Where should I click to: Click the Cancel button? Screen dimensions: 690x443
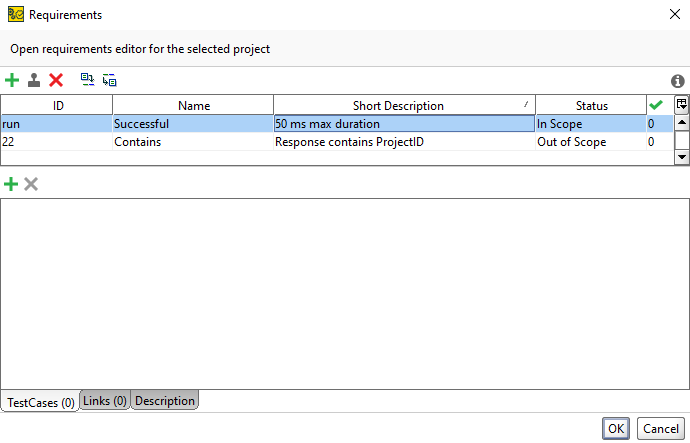pos(661,428)
